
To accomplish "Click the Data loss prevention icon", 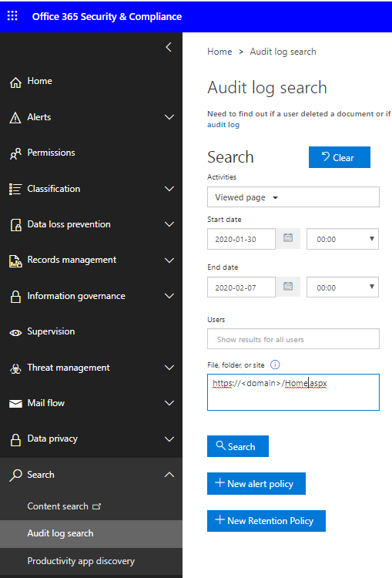I will (15, 225).
